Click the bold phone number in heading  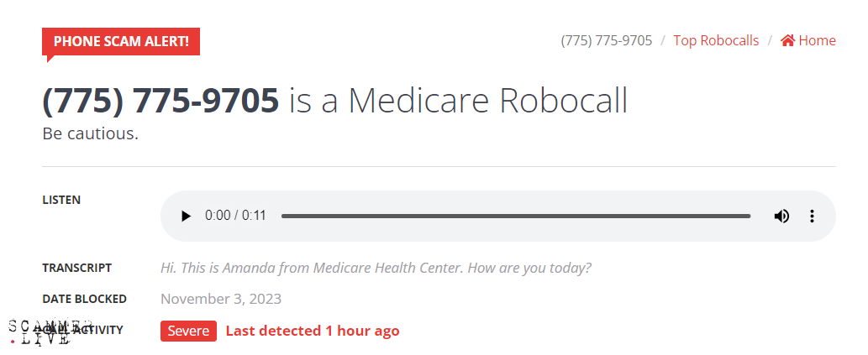(160, 101)
